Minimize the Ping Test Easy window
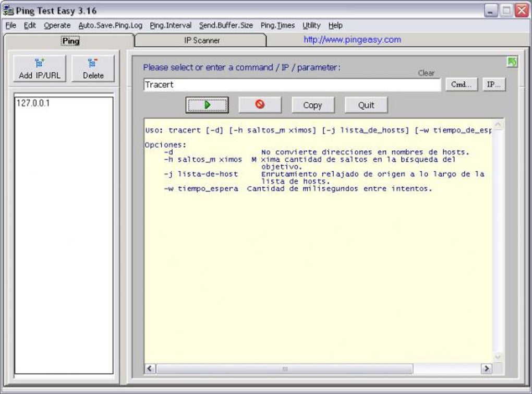532x394 pixels. pyautogui.click(x=490, y=10)
